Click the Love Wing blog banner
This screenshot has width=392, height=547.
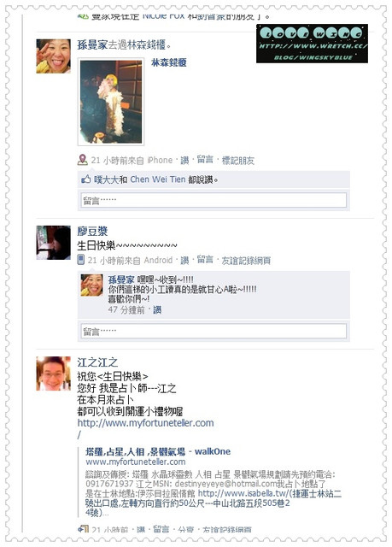tap(312, 44)
